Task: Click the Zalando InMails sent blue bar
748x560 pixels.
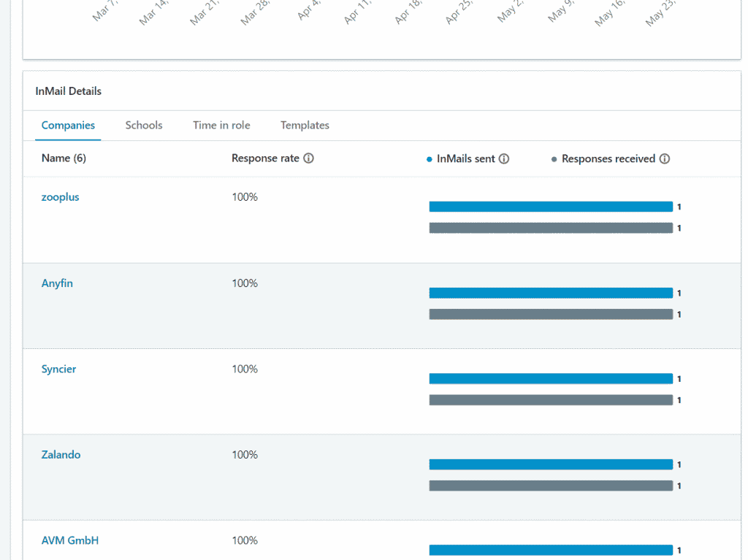Action: 551,464
